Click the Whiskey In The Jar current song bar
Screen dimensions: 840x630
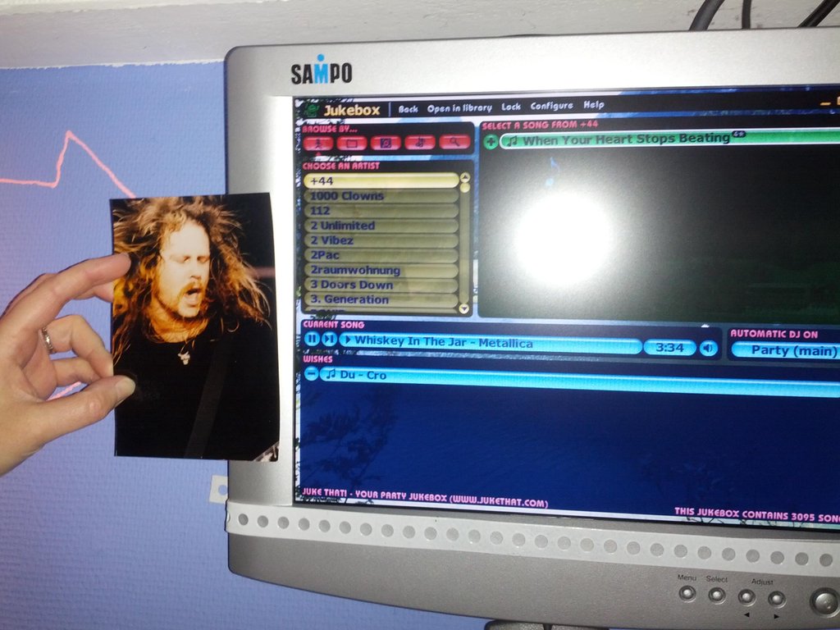point(491,343)
